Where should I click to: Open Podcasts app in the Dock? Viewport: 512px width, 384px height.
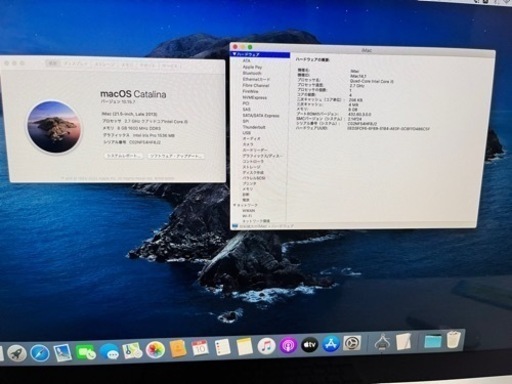288,345
